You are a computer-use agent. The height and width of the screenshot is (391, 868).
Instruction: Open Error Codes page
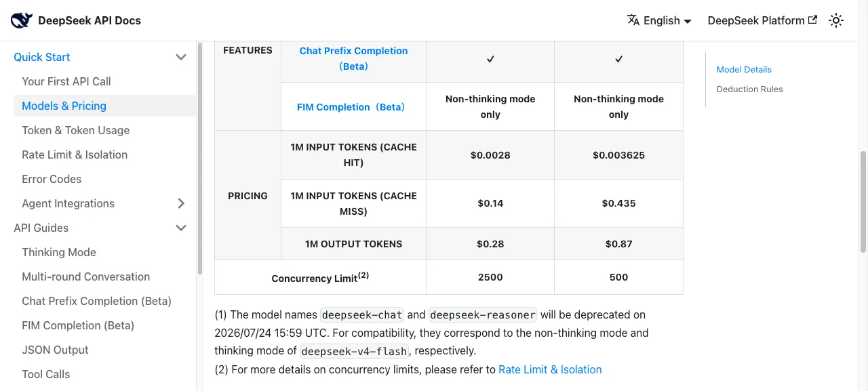(x=52, y=179)
